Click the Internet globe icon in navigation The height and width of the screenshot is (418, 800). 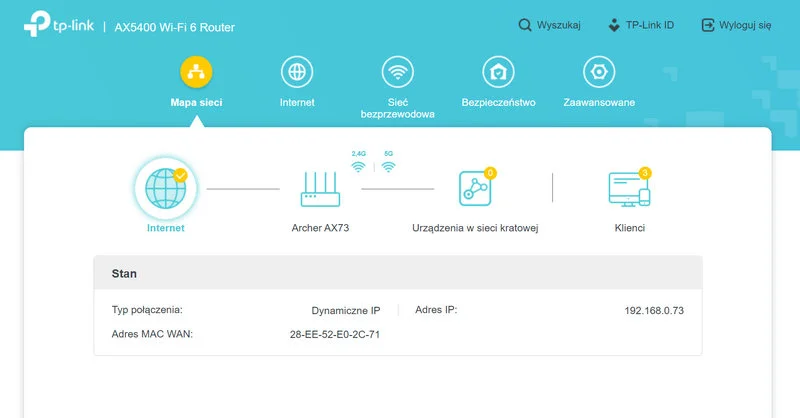297,72
